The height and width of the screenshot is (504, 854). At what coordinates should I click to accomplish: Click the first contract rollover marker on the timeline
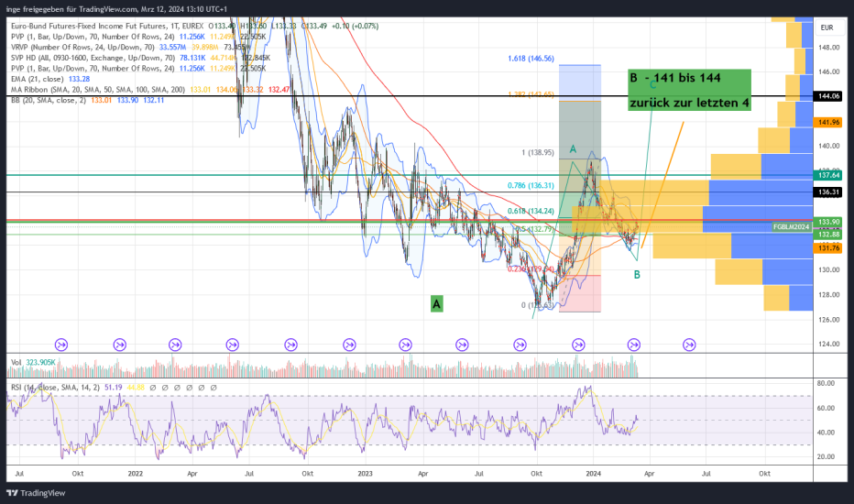(x=61, y=345)
